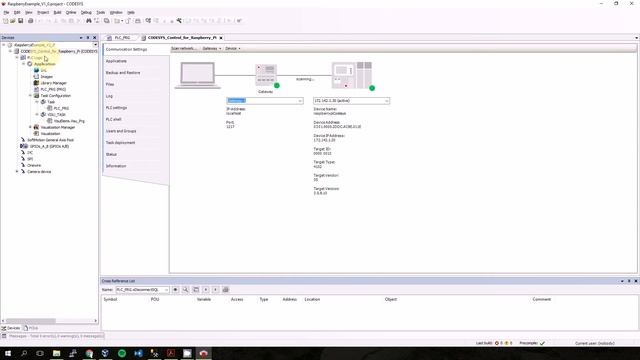Click the New Project toolbar icon
Screen dimensions: 640x360
coord(5,21)
